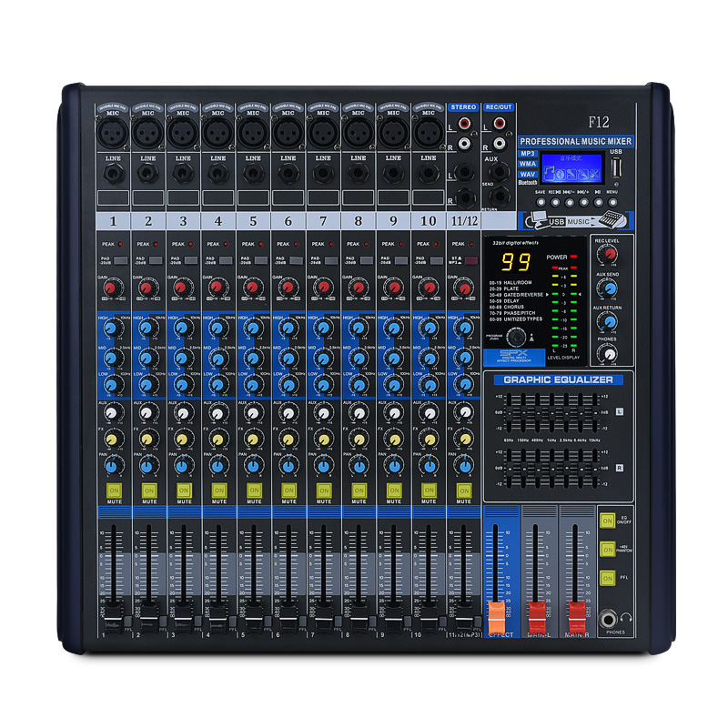Click the 'HALL/ROOM' effect label

(x=518, y=282)
